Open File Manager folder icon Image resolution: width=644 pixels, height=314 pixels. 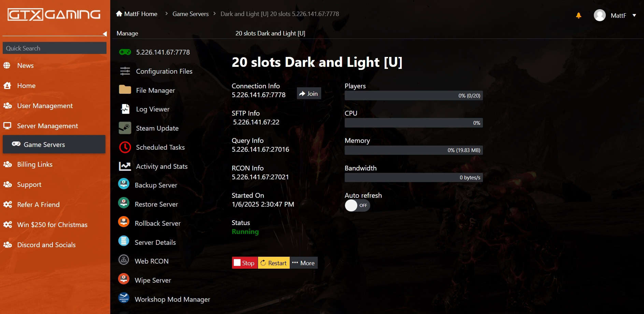pyautogui.click(x=125, y=90)
